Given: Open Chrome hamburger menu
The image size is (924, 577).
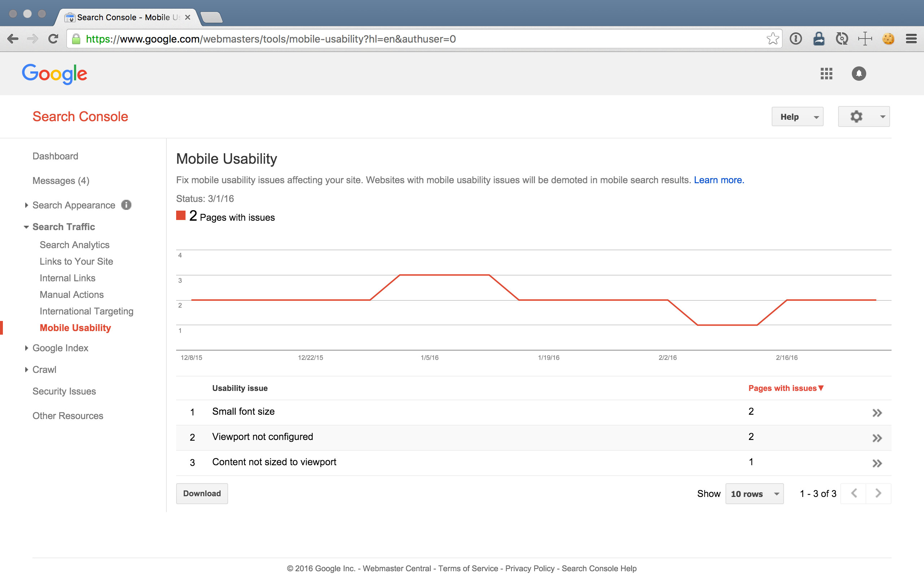Looking at the screenshot, I should point(911,39).
